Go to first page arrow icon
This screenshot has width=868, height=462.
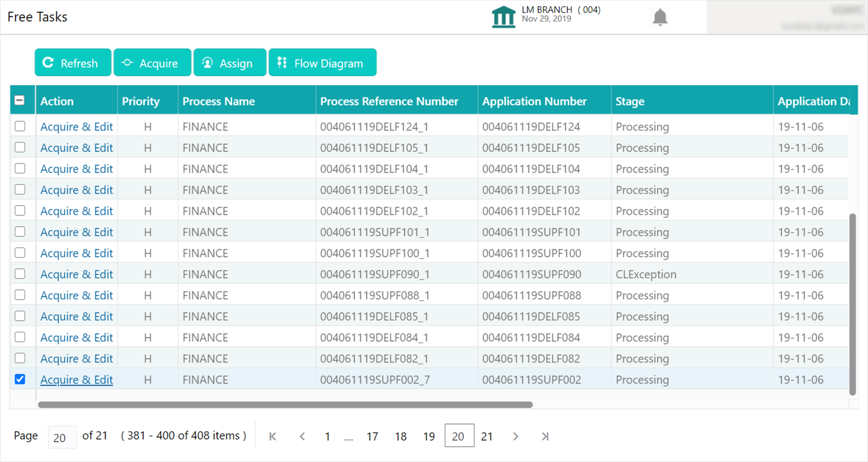coord(273,436)
